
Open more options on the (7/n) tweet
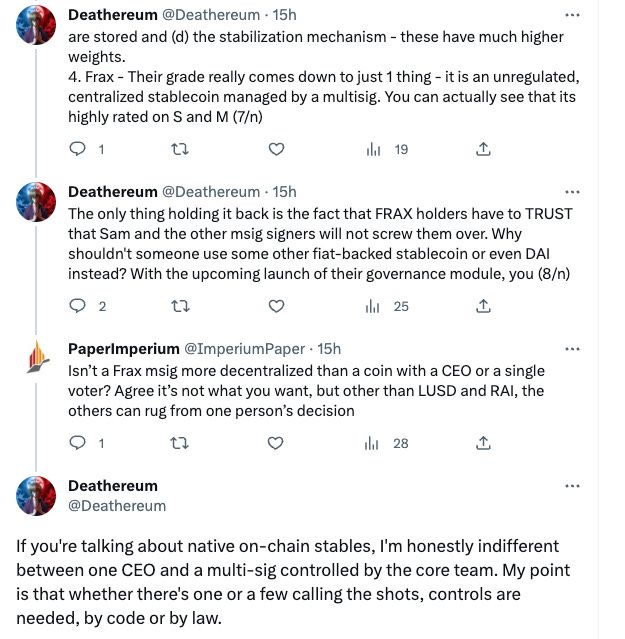pyautogui.click(x=572, y=15)
